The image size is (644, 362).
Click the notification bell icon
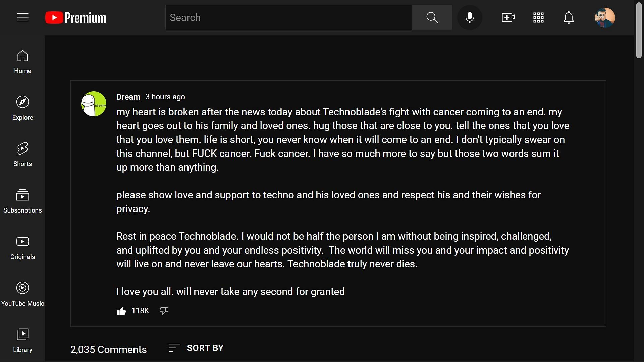(569, 18)
